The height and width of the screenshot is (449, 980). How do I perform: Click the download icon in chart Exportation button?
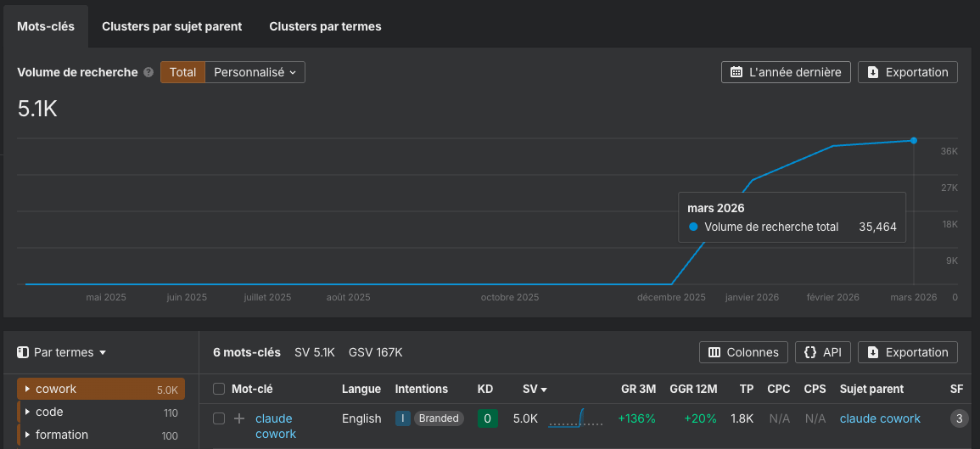873,72
